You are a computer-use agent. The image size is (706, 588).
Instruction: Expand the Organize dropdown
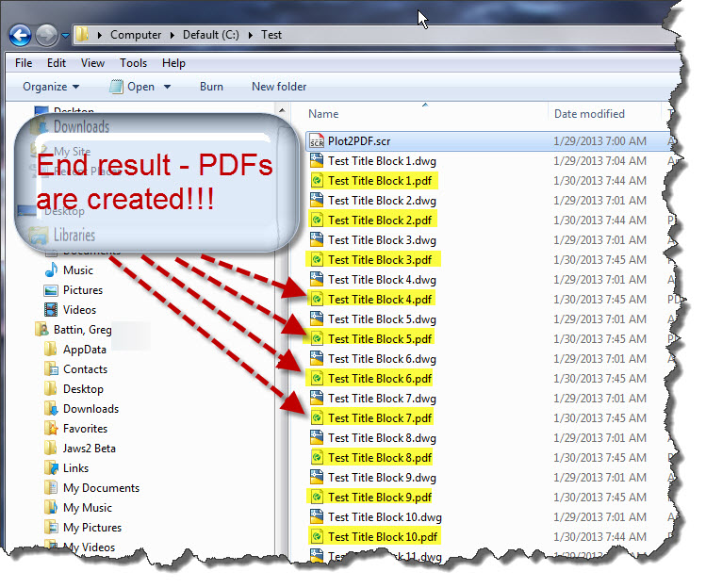pos(50,87)
